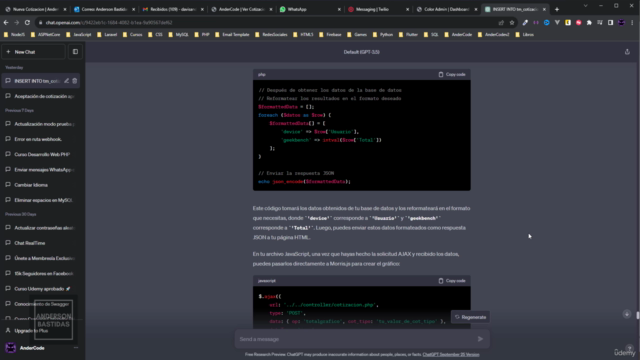Open the Firebase bookmarks folder
The width and height of the screenshot is (640, 360).
point(330,35)
